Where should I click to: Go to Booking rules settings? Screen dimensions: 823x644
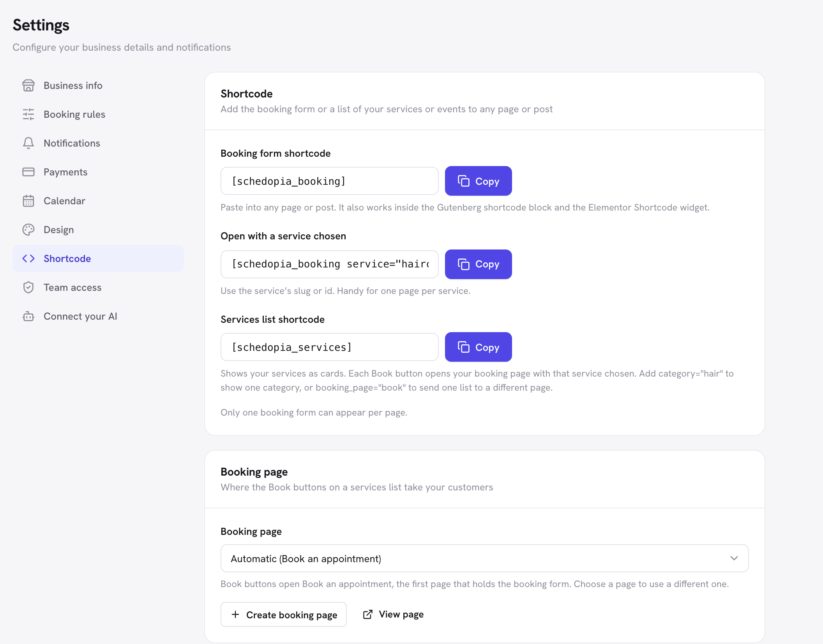coord(98,114)
